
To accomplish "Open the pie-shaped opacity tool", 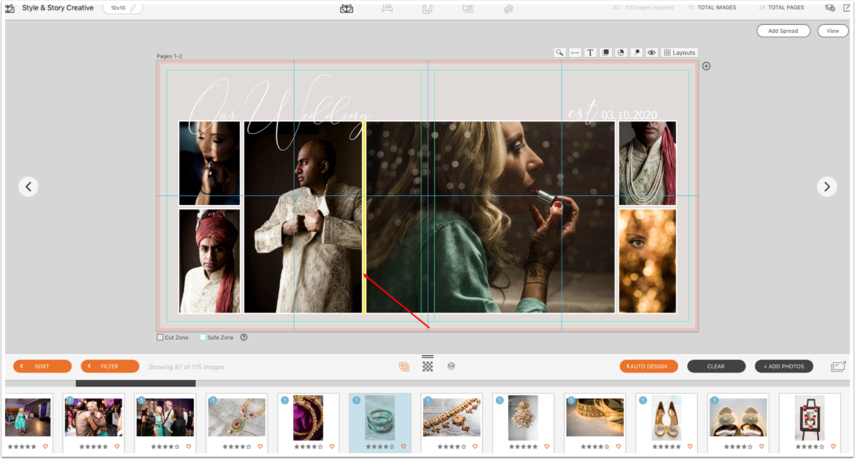I will 621,53.
